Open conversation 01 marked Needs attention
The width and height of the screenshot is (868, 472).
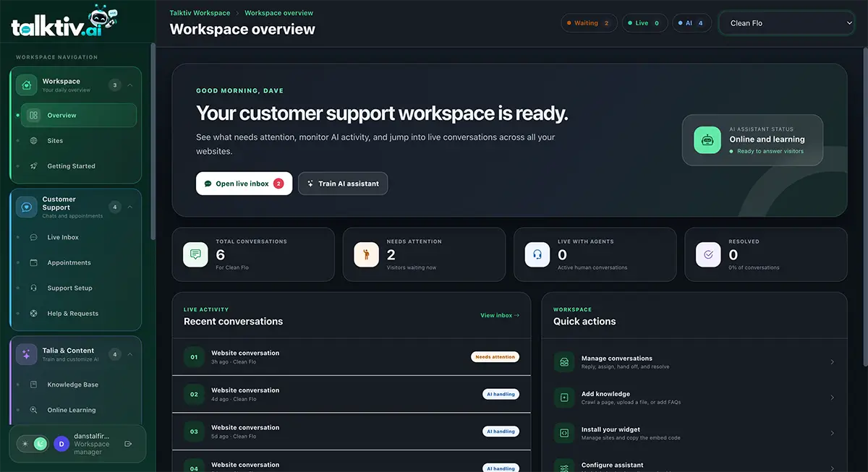(x=352, y=356)
